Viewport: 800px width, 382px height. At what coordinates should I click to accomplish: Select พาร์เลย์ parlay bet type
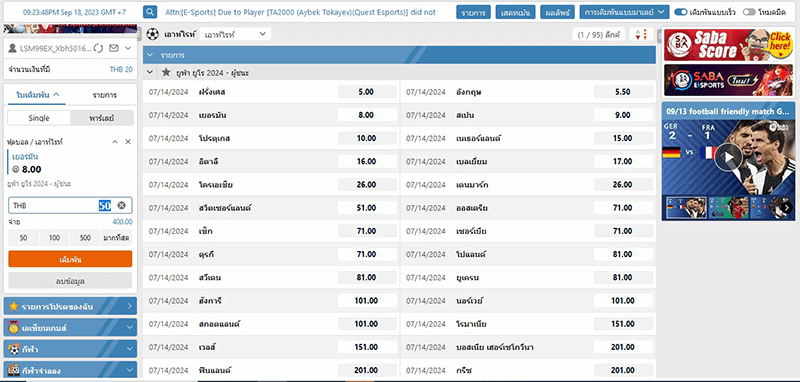pyautogui.click(x=102, y=118)
